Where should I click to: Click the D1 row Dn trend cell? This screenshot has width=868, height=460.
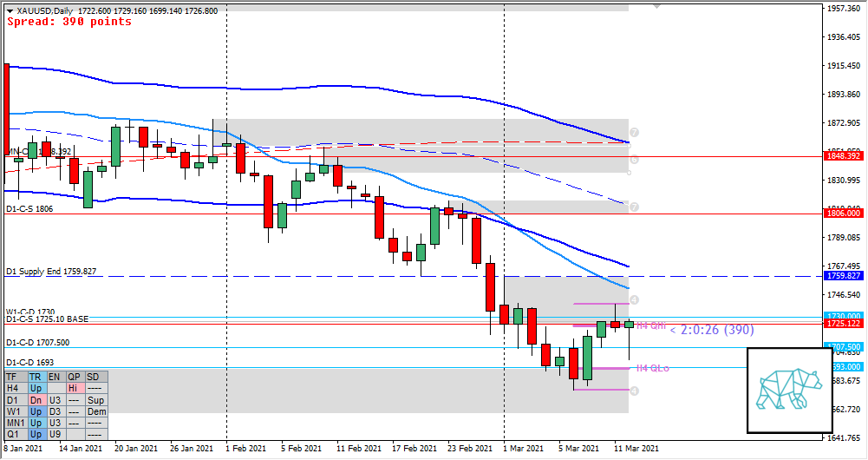point(35,400)
